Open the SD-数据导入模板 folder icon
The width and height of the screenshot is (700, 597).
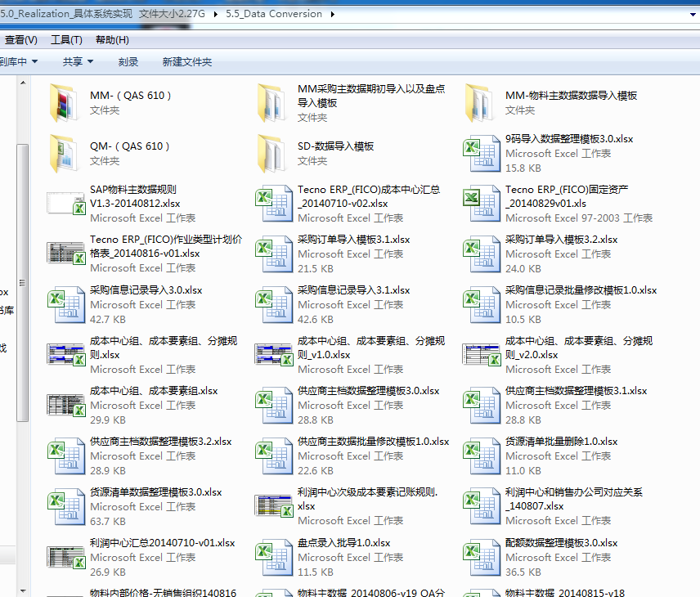point(271,154)
